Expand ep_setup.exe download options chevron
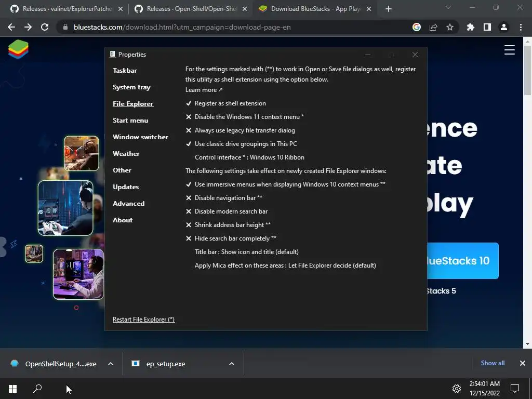 232,364
